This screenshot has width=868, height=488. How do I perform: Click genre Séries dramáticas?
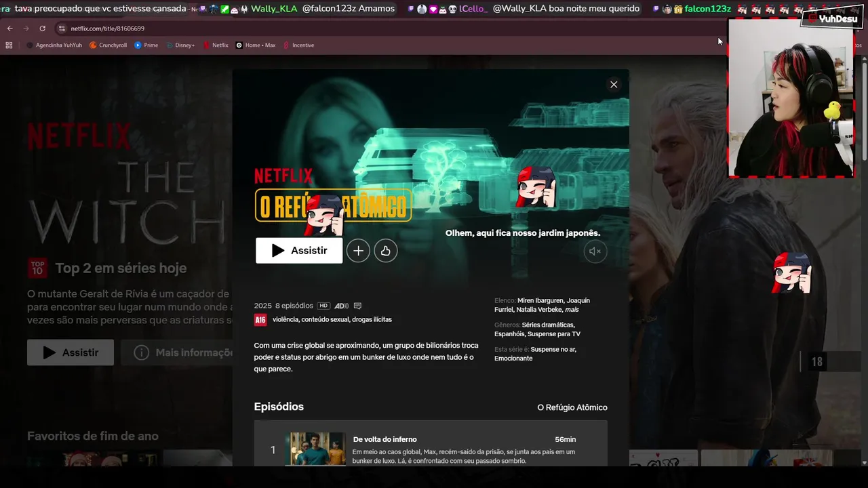point(548,325)
